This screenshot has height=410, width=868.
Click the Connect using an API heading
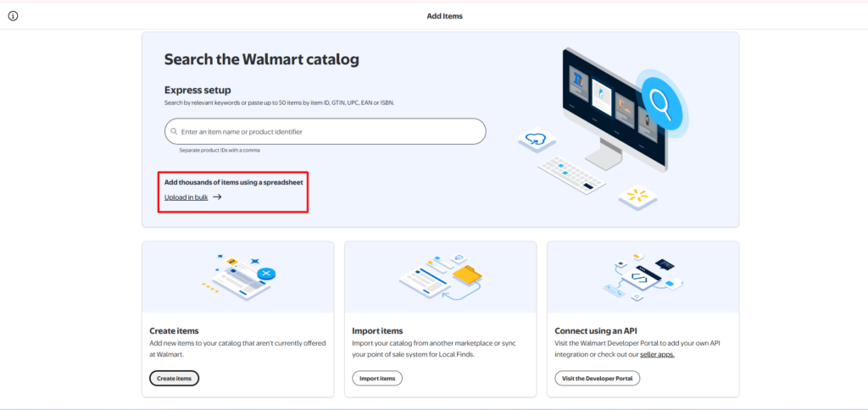tap(596, 331)
